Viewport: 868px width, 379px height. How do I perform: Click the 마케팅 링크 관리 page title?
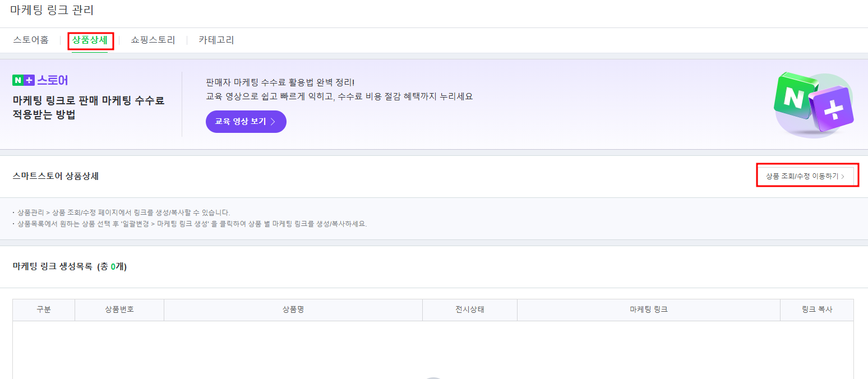tap(52, 10)
